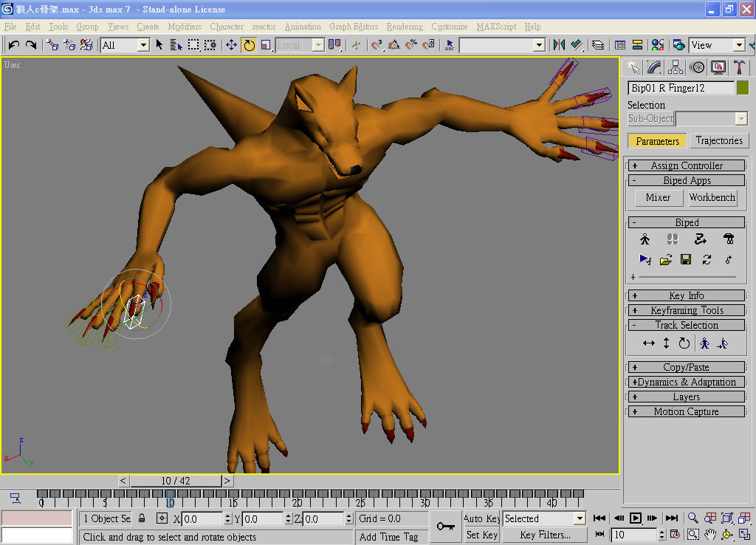Switch to the Trajectories tab
The image size is (756, 545).
[x=718, y=140]
